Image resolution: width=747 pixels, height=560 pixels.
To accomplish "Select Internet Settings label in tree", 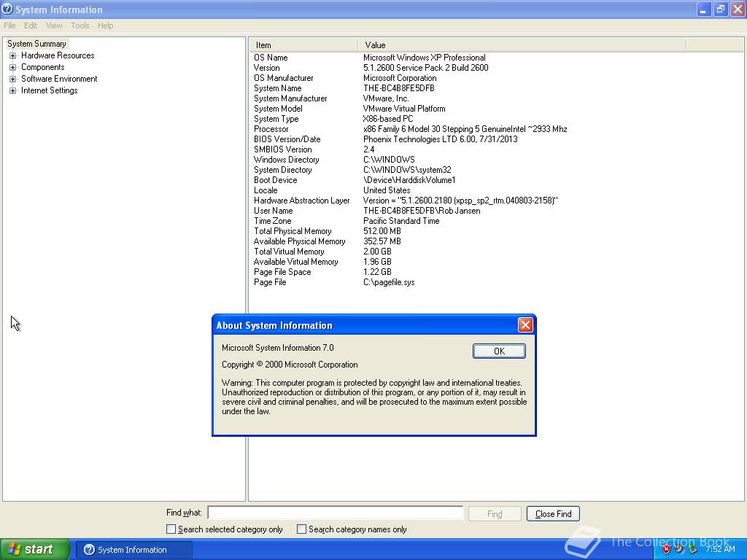I will pyautogui.click(x=49, y=90).
